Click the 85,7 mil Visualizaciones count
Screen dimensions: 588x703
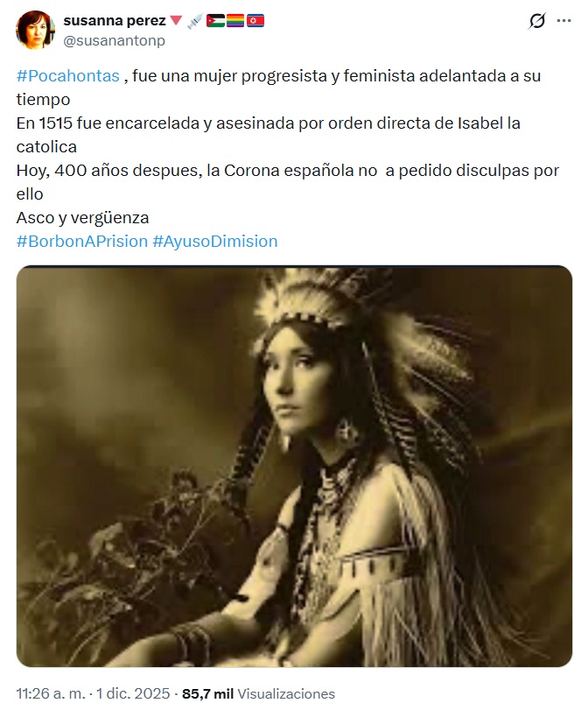pyautogui.click(x=258, y=693)
